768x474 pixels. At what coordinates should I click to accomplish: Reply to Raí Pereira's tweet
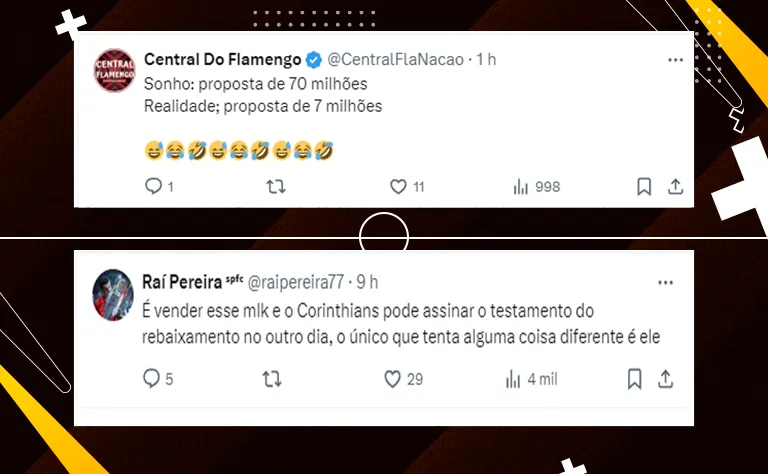(151, 379)
